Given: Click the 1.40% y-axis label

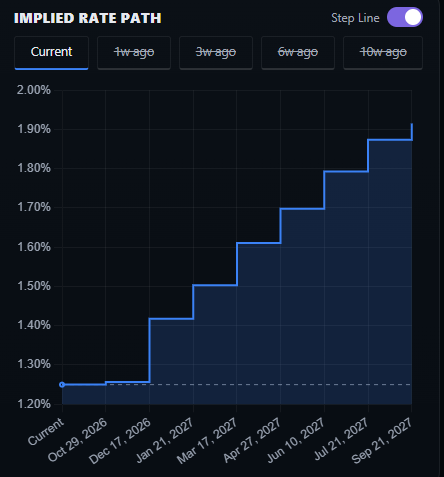Looking at the screenshot, I should tap(34, 325).
